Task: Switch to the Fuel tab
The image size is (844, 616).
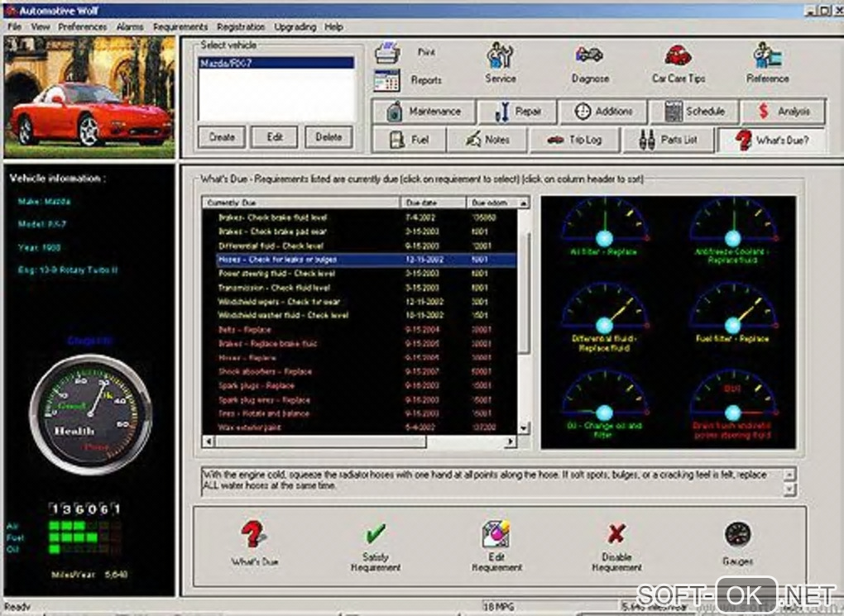Action: tap(410, 140)
